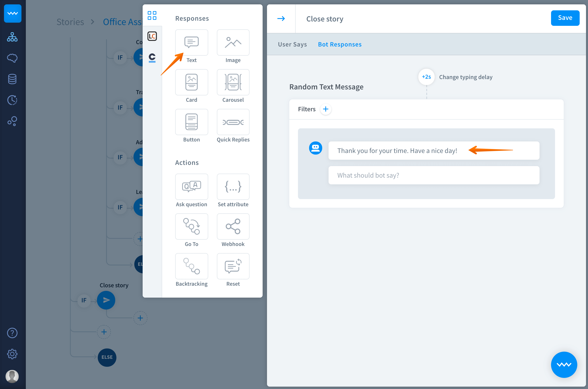Add a Webhook action
Viewport: 588px width, 389px height.
[233, 226]
